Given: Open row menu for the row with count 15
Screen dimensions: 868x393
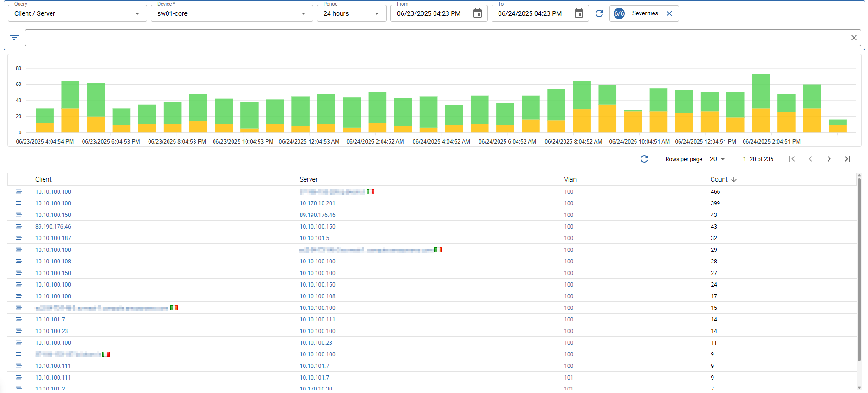Looking at the screenshot, I should (19, 308).
